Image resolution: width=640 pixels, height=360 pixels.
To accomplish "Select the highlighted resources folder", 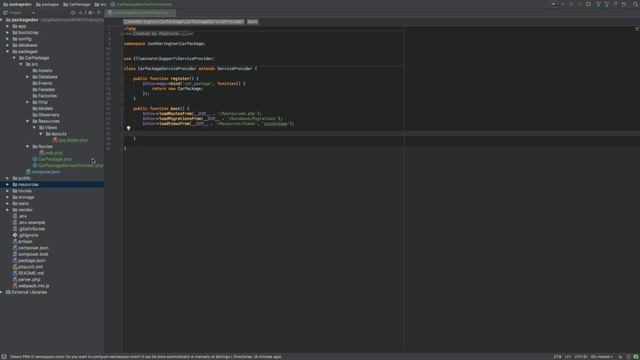I will click(52, 184).
